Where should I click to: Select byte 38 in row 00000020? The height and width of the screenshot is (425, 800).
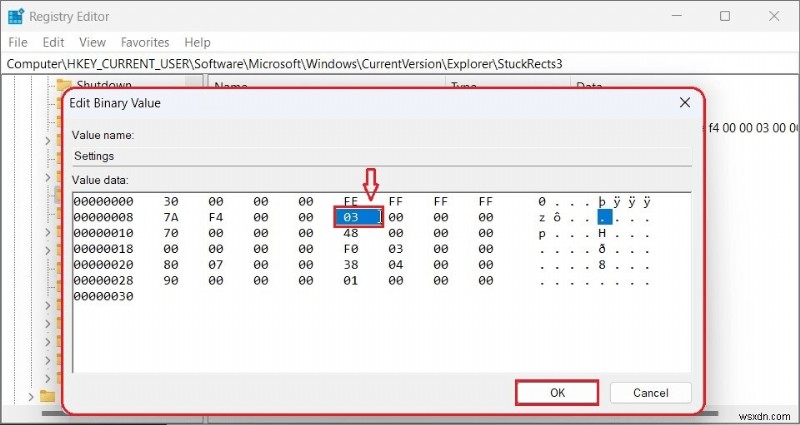(x=351, y=265)
